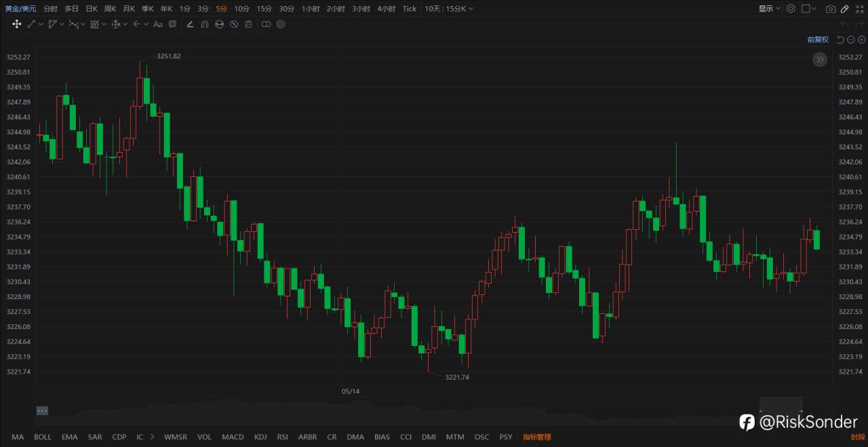This screenshot has height=447, width=868.
Task: Switch to 周K weekly candlestick
Action: 110,9
